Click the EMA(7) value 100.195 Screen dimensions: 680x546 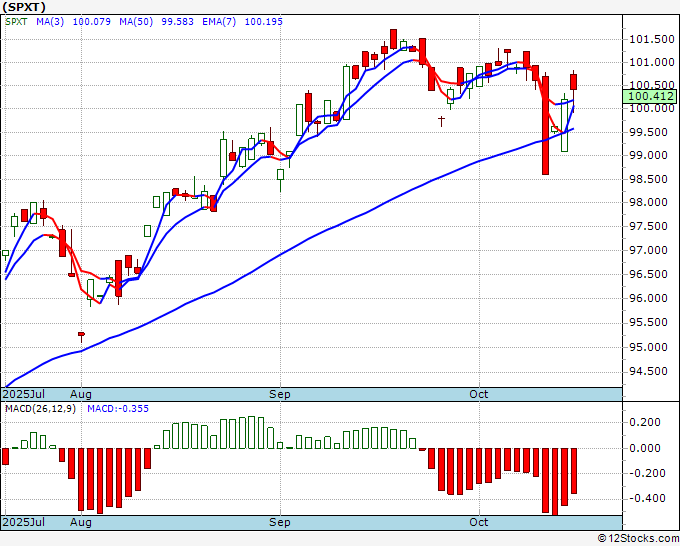pyautogui.click(x=264, y=22)
